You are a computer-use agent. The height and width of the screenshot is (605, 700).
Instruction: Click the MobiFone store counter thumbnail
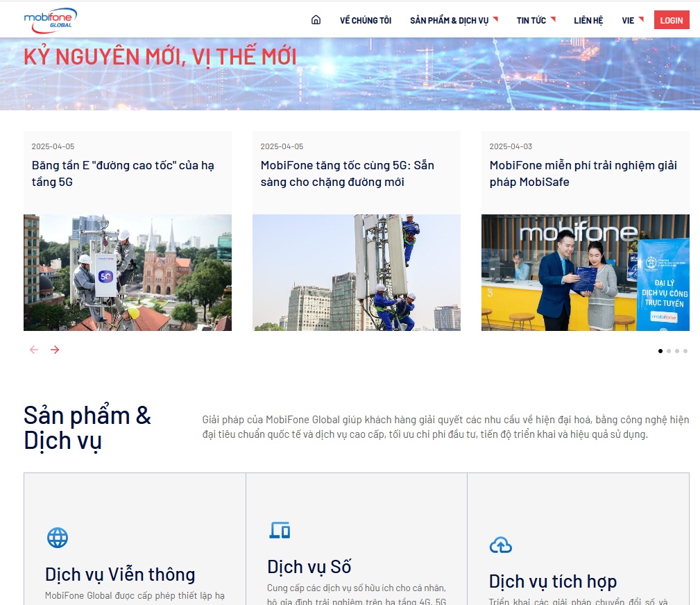click(x=586, y=273)
